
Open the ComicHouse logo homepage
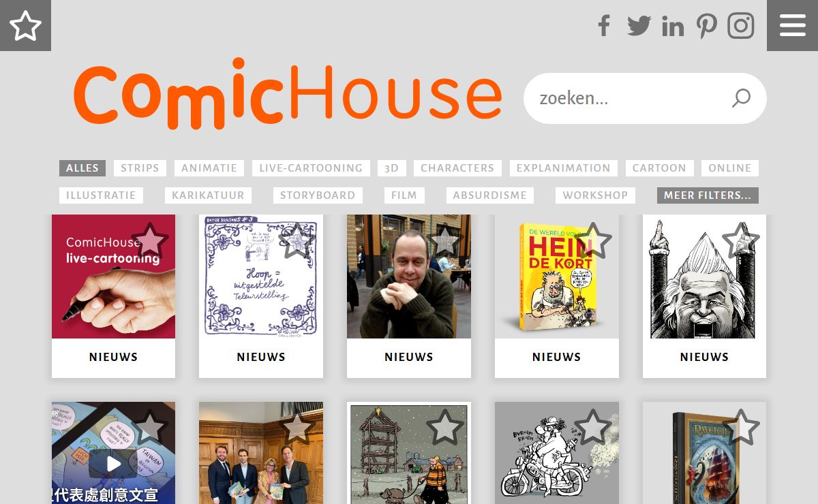[288, 94]
